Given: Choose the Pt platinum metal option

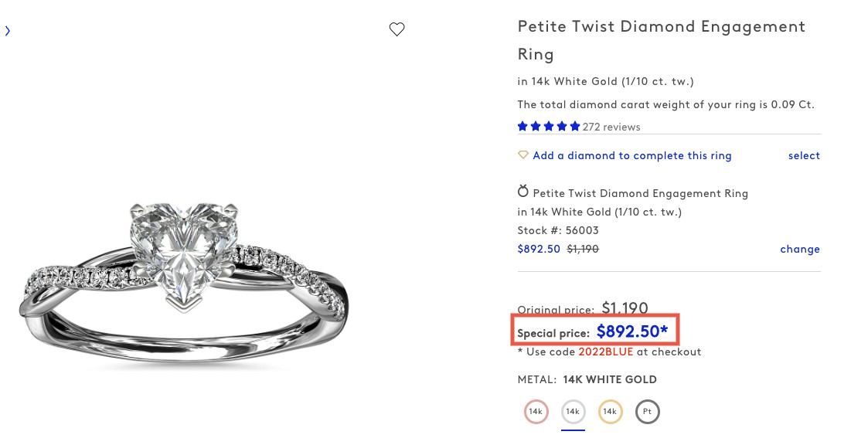Looking at the screenshot, I should (647, 411).
